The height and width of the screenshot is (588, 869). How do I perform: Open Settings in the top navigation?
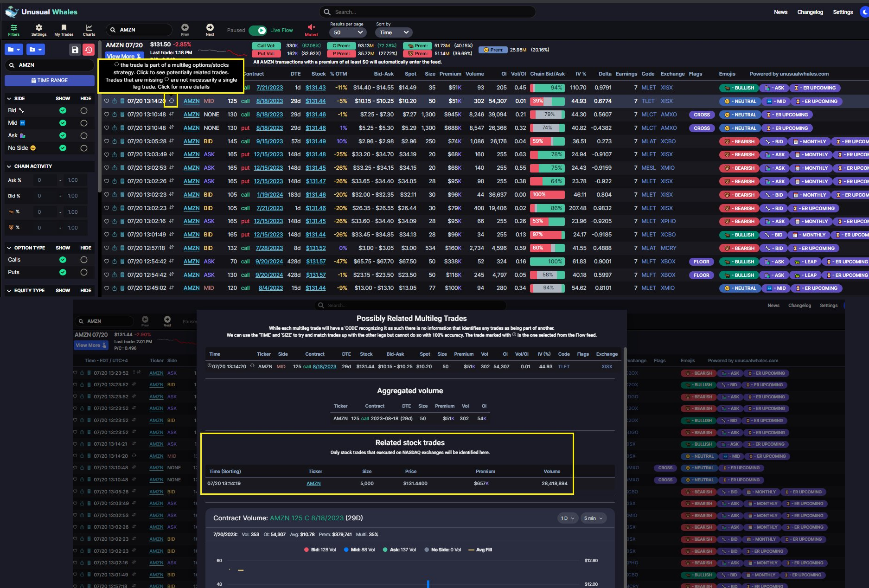pos(843,12)
